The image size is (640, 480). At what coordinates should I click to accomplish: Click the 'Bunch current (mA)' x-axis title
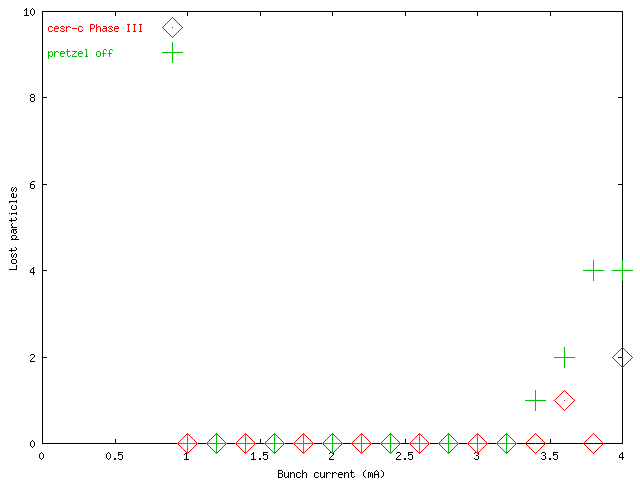[331, 474]
